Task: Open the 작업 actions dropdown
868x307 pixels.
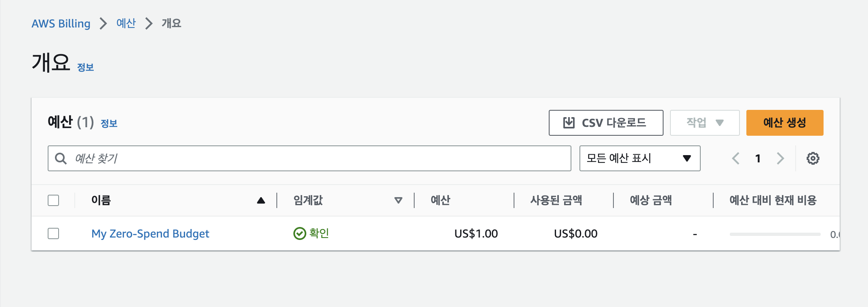Action: (704, 123)
